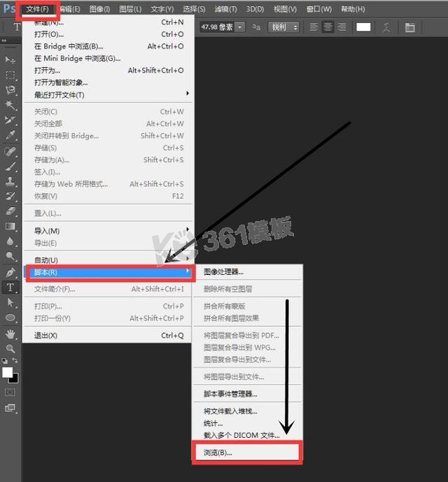
Task: Select the Magic Wand tool
Action: pyautogui.click(x=10, y=105)
